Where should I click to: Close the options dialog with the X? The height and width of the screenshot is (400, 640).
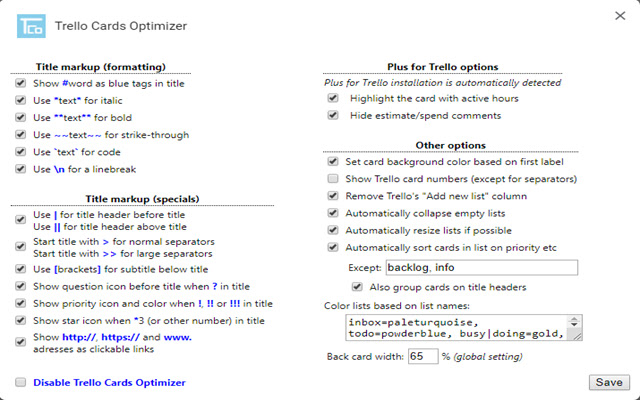click(611, 13)
